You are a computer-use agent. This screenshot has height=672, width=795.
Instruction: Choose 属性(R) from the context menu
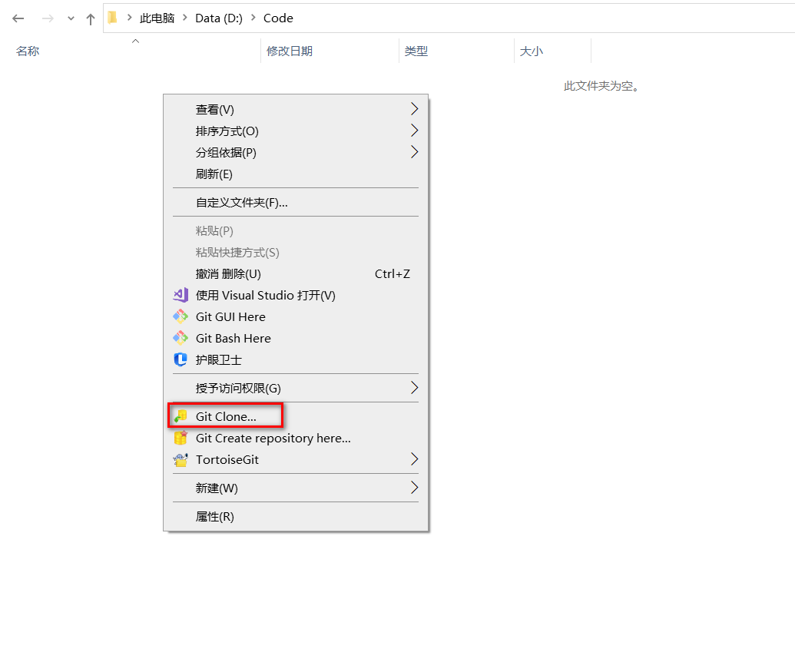[296, 516]
